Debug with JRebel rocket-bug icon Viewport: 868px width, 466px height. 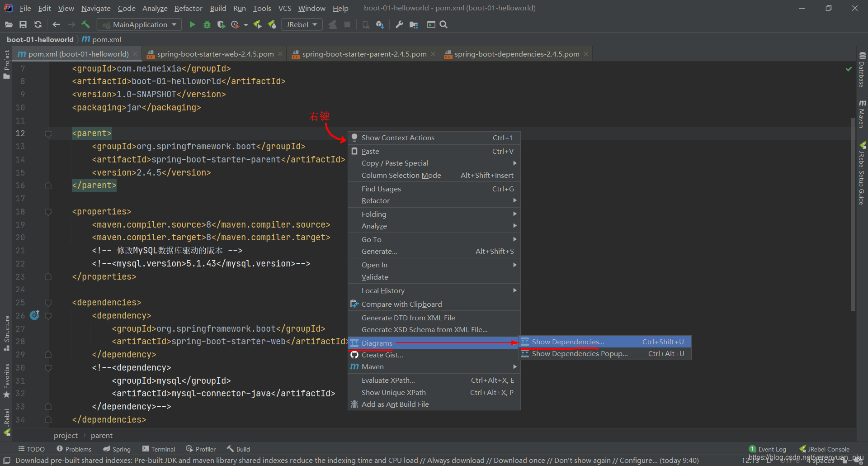(x=272, y=24)
